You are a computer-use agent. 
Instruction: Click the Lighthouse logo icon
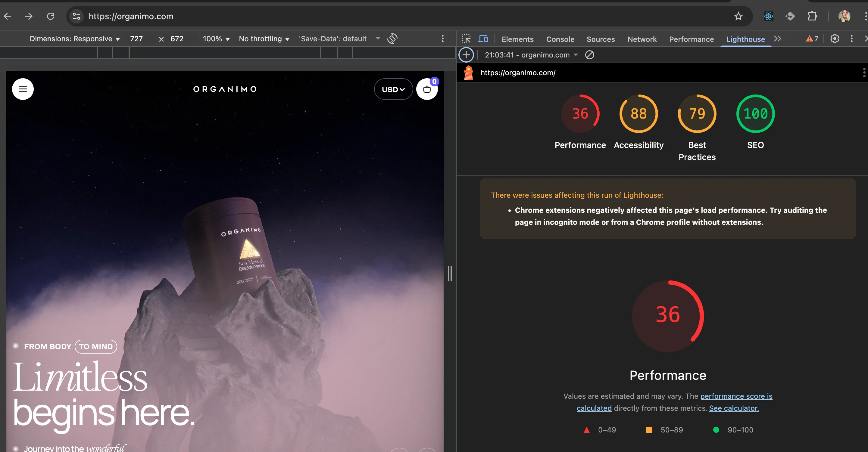click(x=468, y=73)
